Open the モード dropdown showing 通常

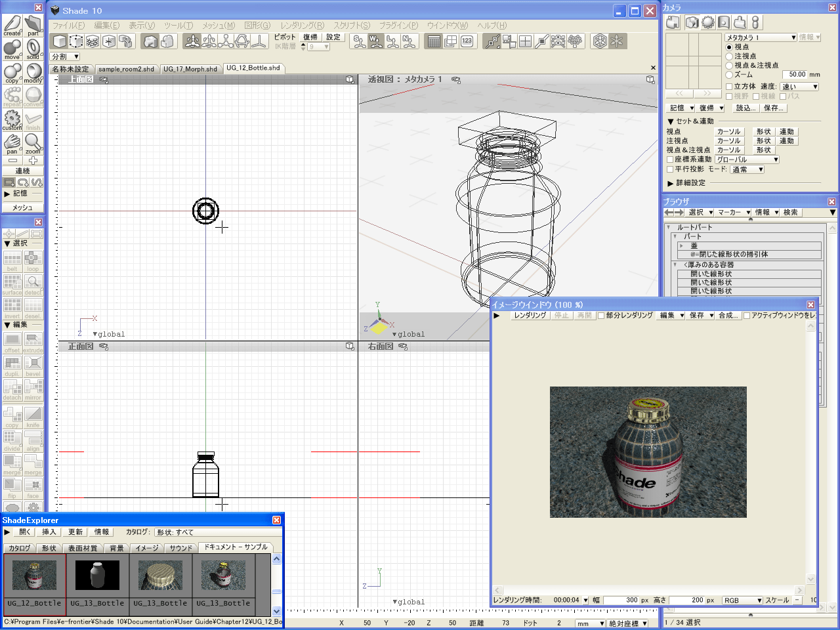coord(747,169)
